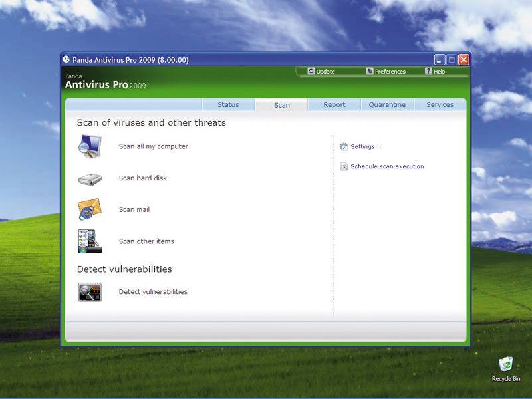Screen dimensions: 532x399
Task: Click the Settings gear icon
Action: (x=344, y=146)
